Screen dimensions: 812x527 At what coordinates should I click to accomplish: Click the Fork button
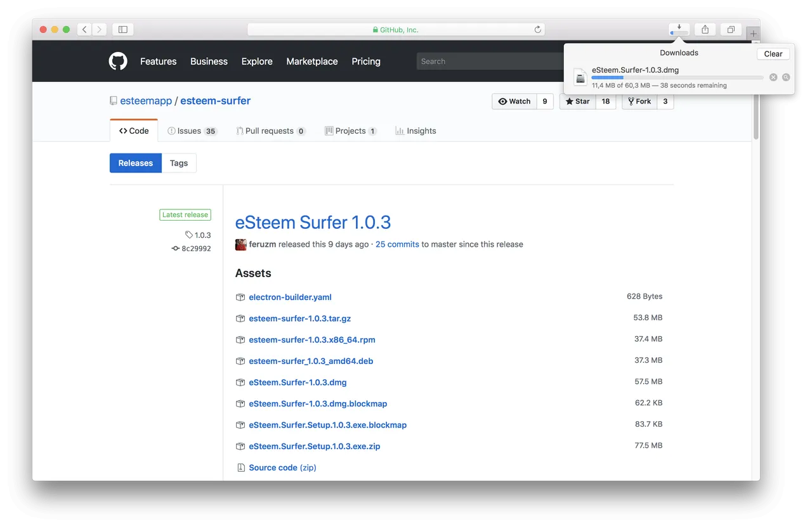point(639,101)
